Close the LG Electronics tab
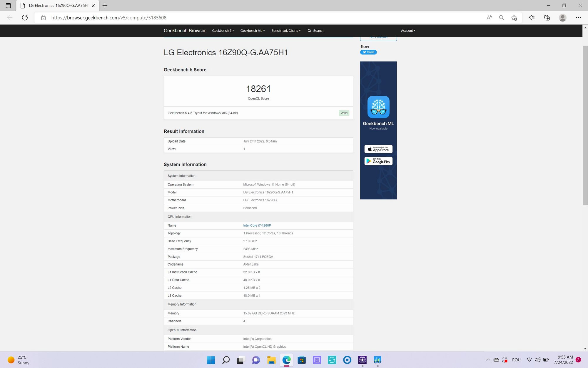The height and width of the screenshot is (368, 588). click(x=93, y=6)
